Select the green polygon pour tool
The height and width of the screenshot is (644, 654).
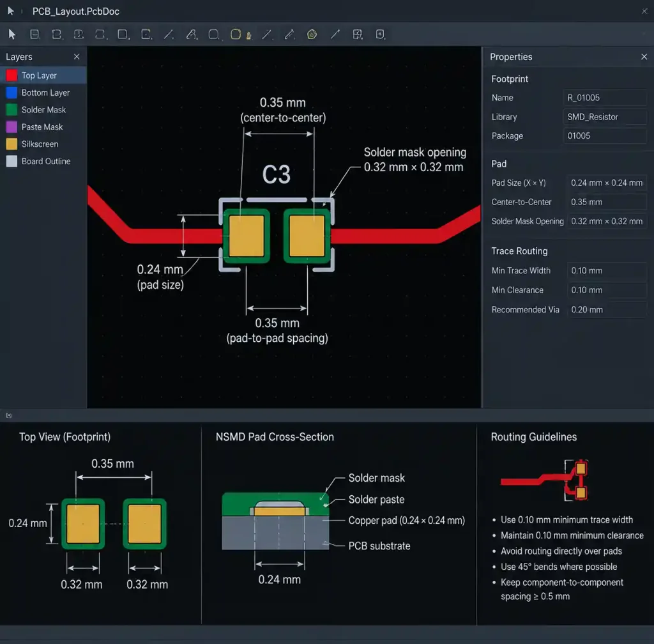pyautogui.click(x=312, y=34)
